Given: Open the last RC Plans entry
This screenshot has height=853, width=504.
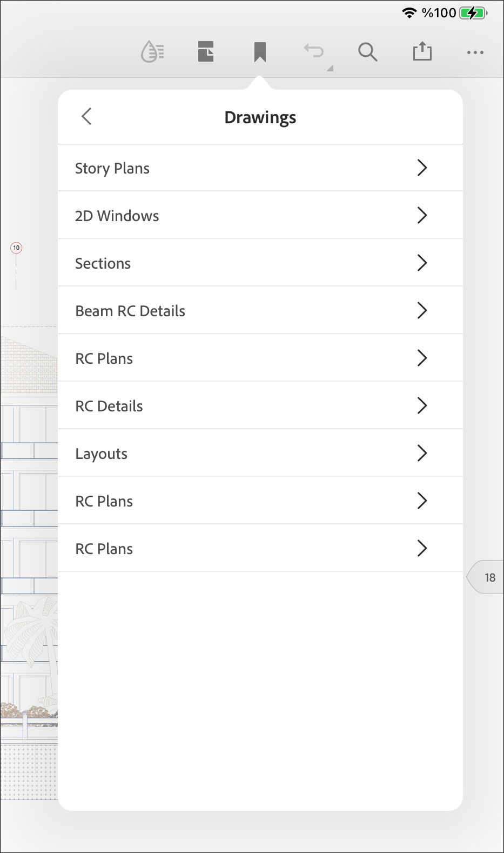Looking at the screenshot, I should click(104, 549).
